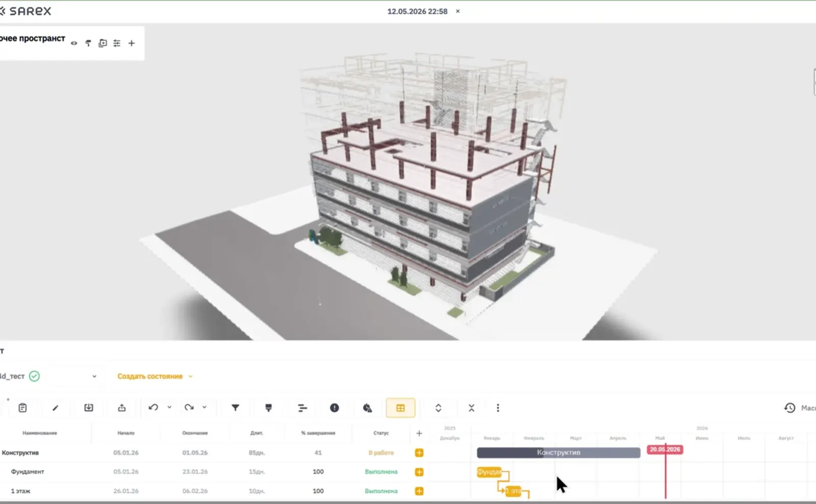Click the 20.05.2026 current date marker
Image resolution: width=816 pixels, height=504 pixels.
[665, 449]
